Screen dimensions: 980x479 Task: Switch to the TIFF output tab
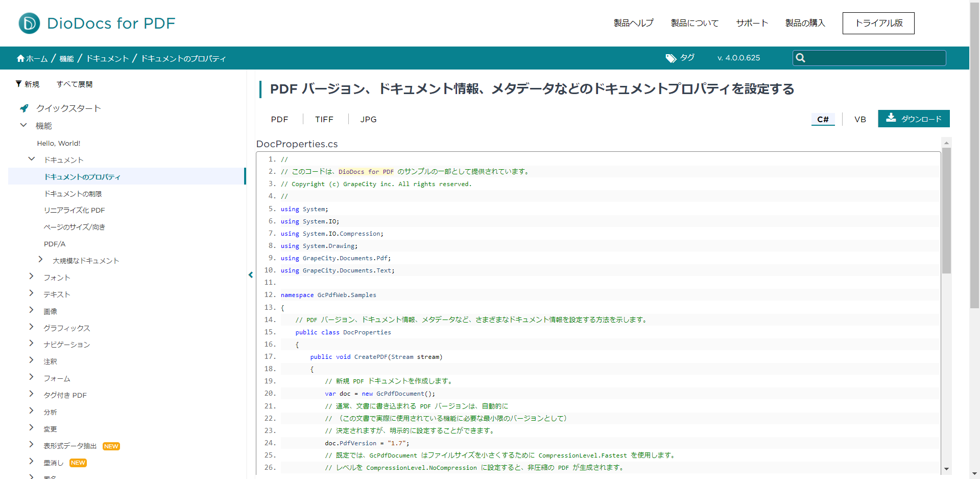click(324, 119)
